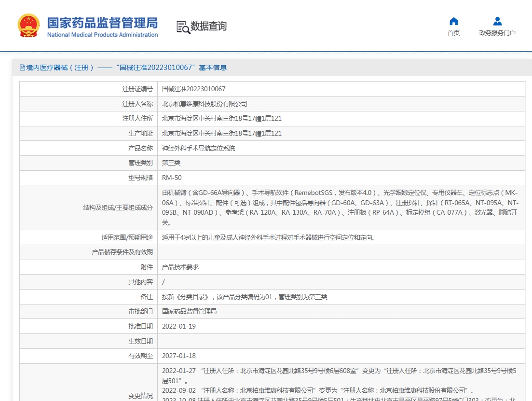
Task: Click the 数据查询 search icon
Action: pos(183,27)
